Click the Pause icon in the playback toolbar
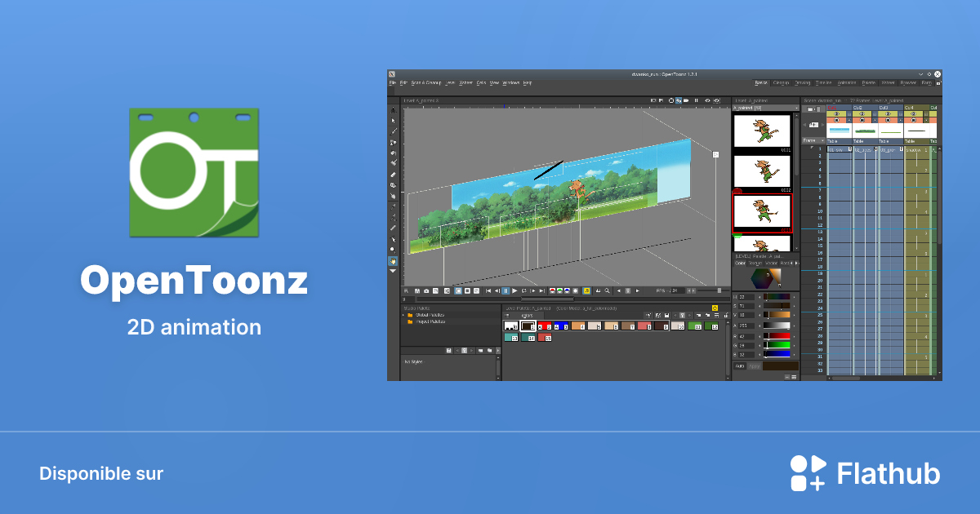This screenshot has width=980, height=514. [505, 290]
